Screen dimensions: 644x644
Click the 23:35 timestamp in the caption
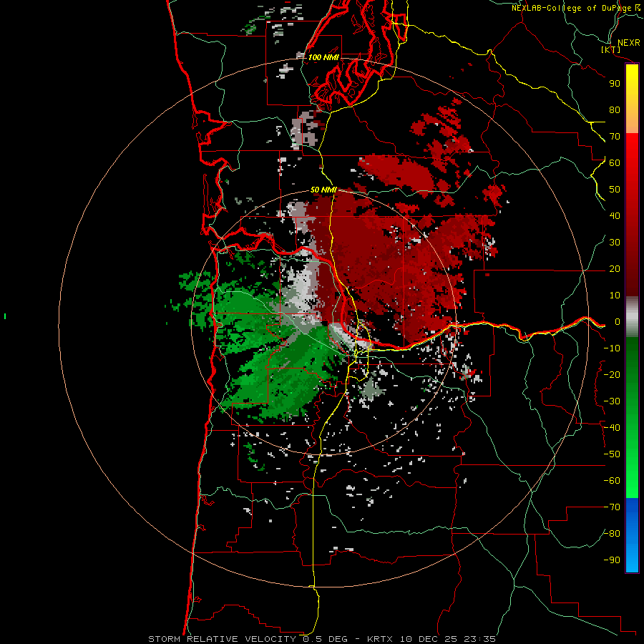click(479, 639)
